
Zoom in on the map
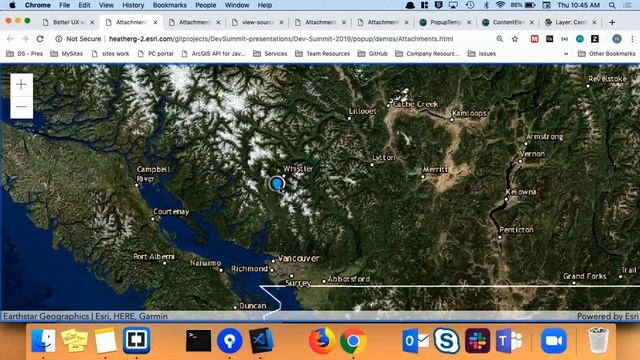[x=21, y=85]
